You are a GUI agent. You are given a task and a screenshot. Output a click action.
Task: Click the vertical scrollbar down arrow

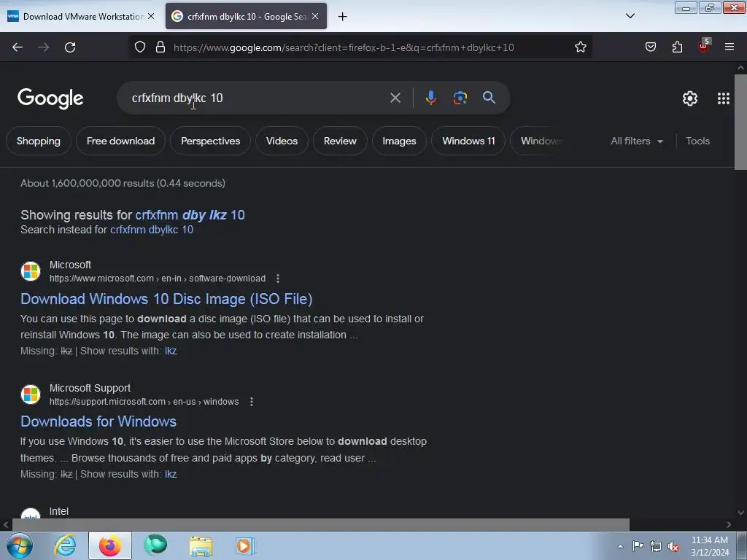740,513
